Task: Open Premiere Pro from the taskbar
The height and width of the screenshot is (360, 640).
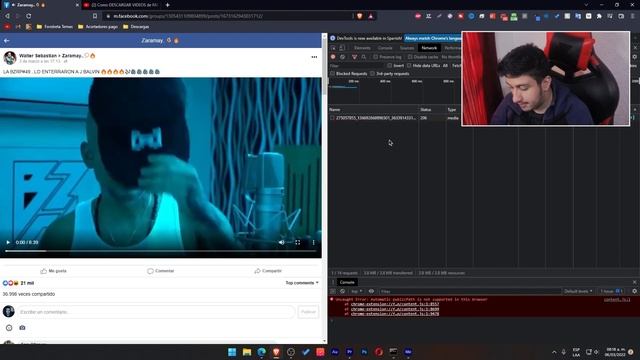Action: (x=349, y=352)
